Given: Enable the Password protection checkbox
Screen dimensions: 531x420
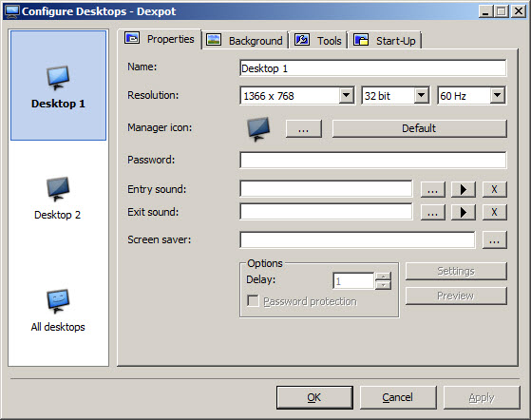Looking at the screenshot, I should (x=253, y=301).
